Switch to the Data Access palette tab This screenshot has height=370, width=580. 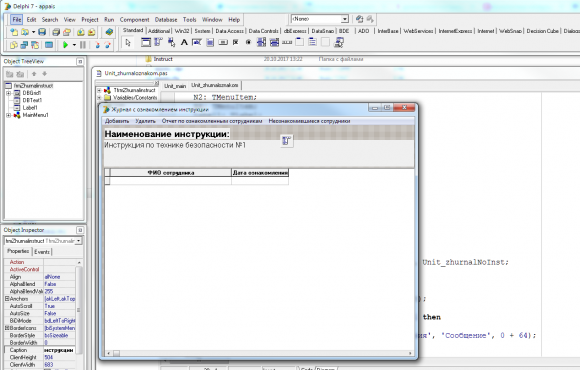pos(229,31)
